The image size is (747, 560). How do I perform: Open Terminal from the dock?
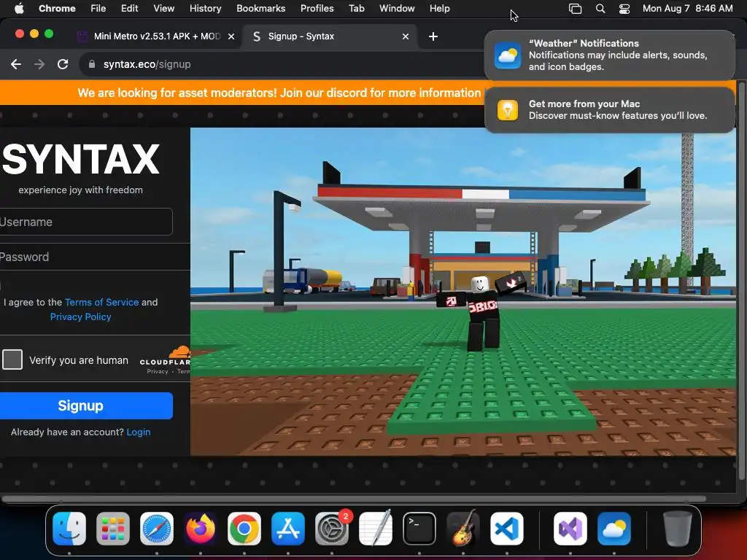(419, 529)
